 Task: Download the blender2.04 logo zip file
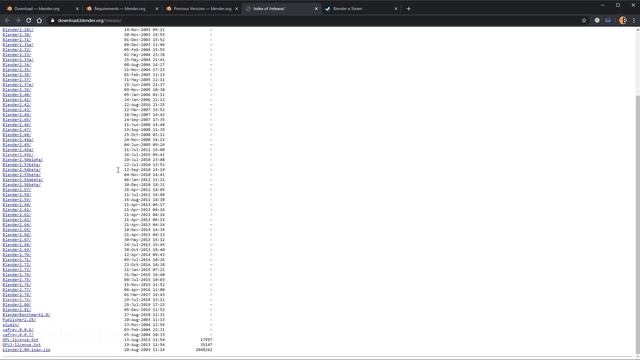coord(27,350)
